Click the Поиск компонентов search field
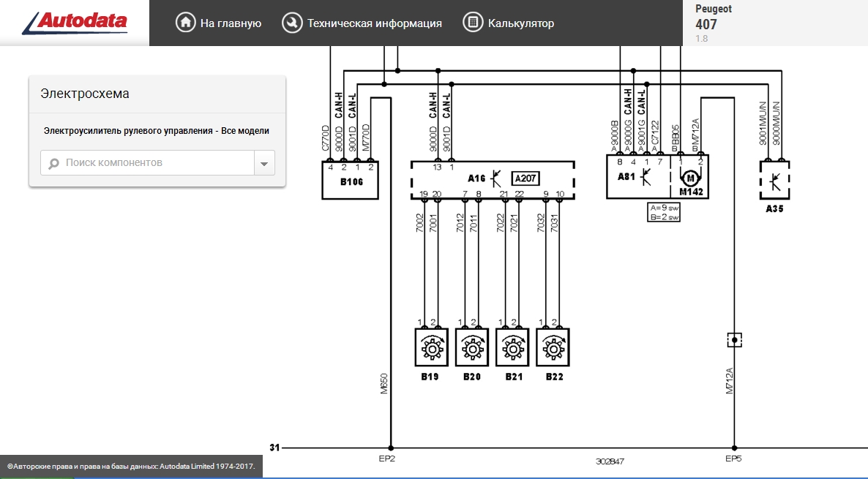This screenshot has height=479, width=868. pos(147,162)
